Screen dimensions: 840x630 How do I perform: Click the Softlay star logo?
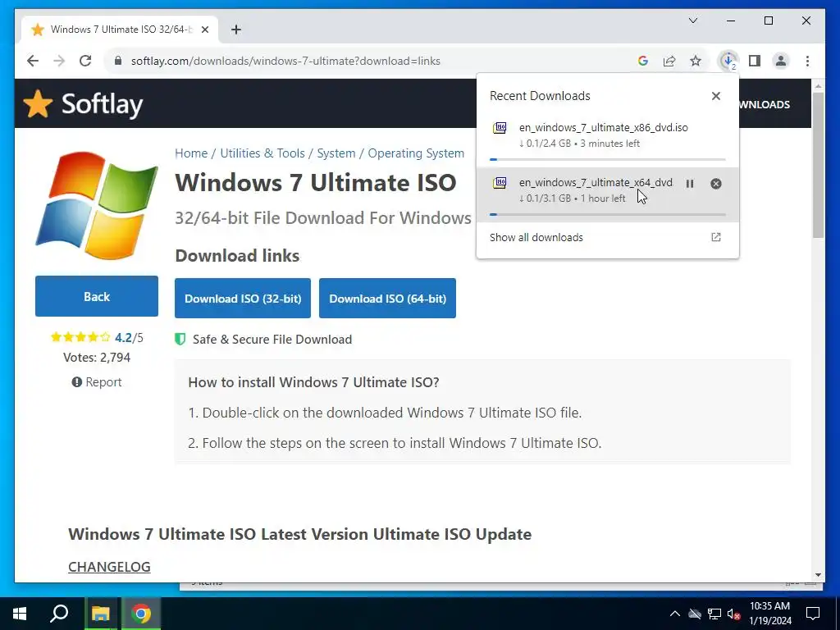(x=38, y=103)
